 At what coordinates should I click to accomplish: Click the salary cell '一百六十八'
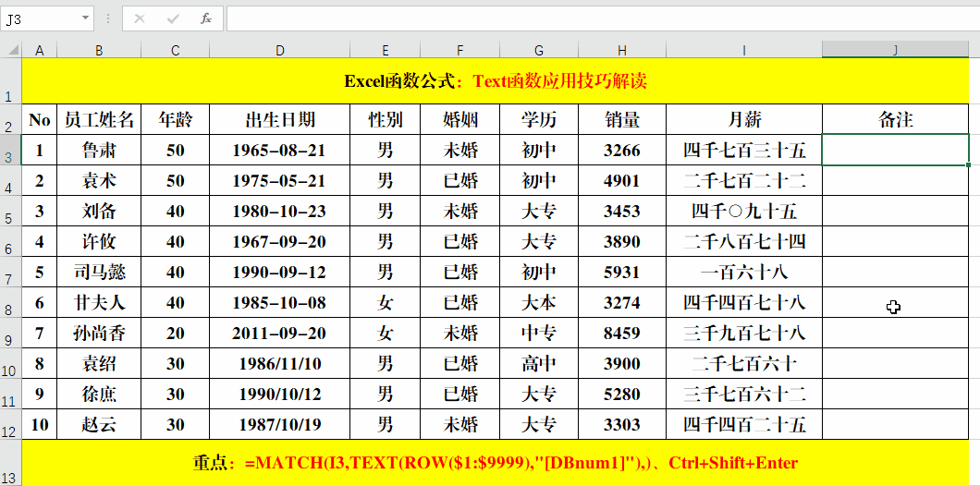(743, 273)
